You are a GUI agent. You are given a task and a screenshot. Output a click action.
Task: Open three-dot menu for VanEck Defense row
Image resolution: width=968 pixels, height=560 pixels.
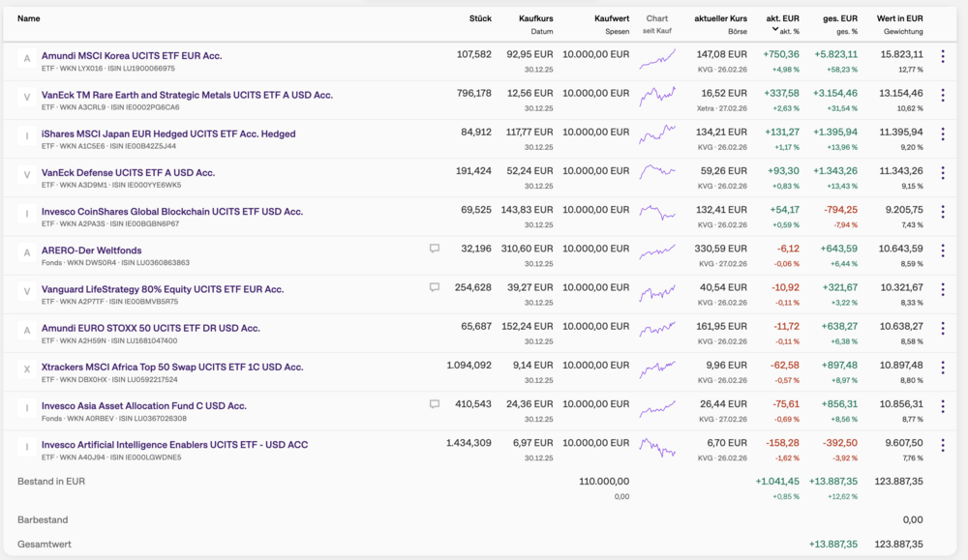click(x=942, y=173)
